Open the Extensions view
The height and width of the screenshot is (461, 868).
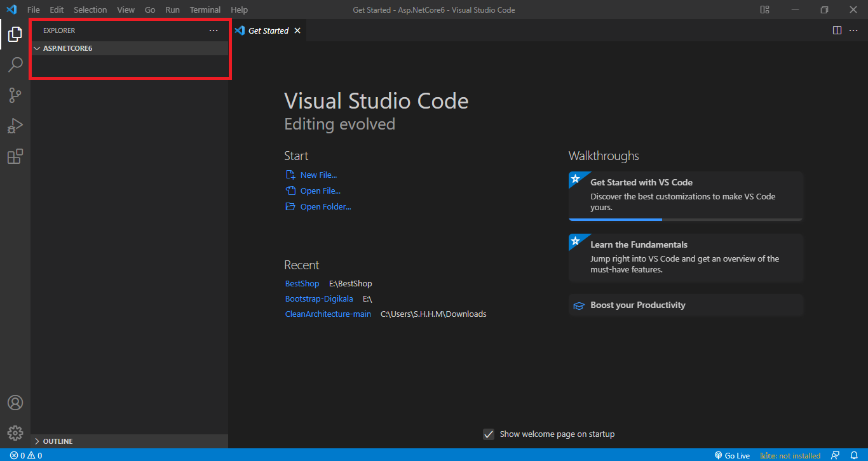[15, 156]
